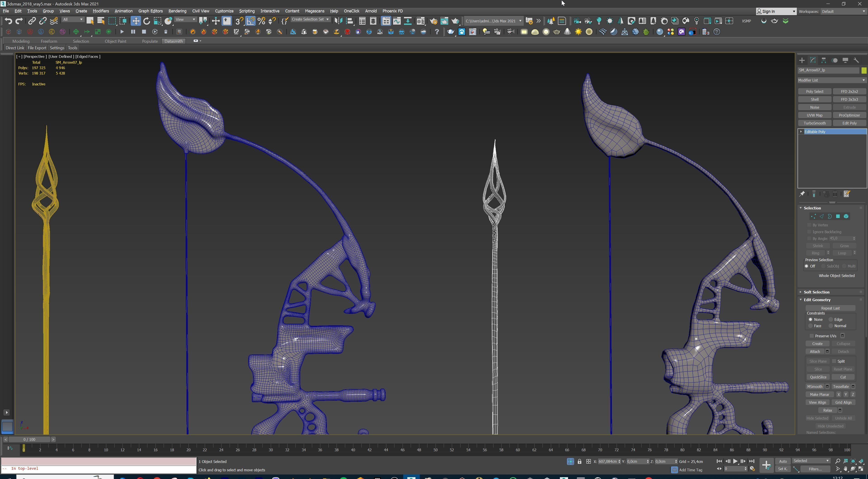Toggle the Angle Snap icon
Image resolution: width=868 pixels, height=479 pixels.
click(x=251, y=21)
